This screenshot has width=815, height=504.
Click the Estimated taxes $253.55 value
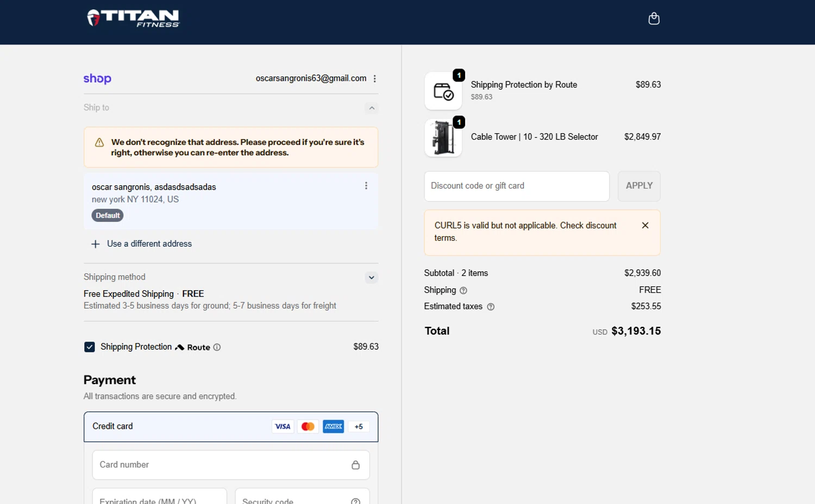(646, 306)
